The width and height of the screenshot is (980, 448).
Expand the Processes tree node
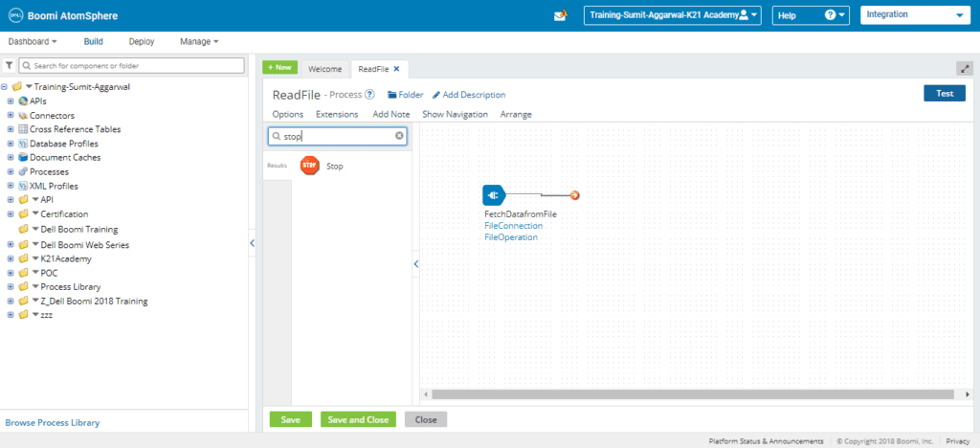coord(10,171)
